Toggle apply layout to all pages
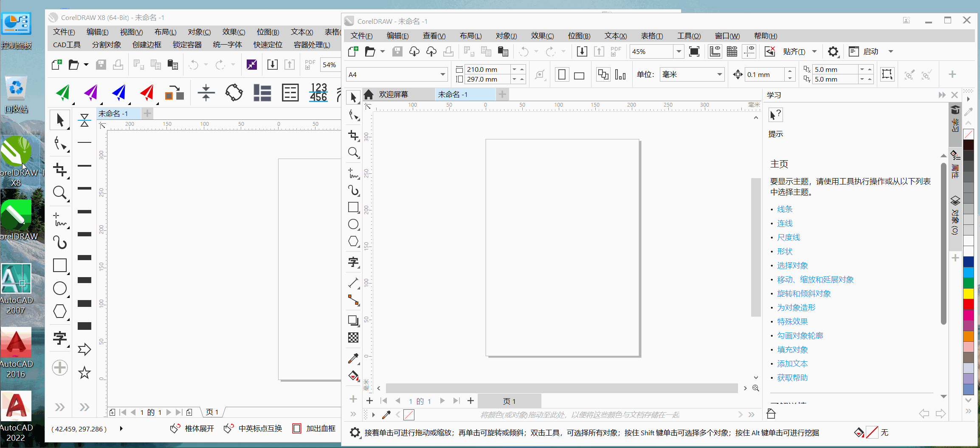This screenshot has width=980, height=448. pyautogui.click(x=603, y=75)
